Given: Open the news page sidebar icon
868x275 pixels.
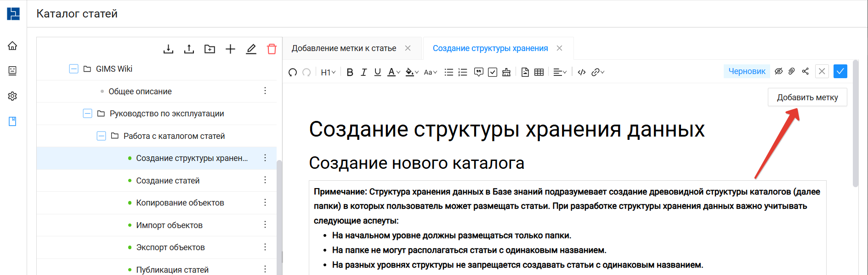Looking at the screenshot, I should click(12, 70).
